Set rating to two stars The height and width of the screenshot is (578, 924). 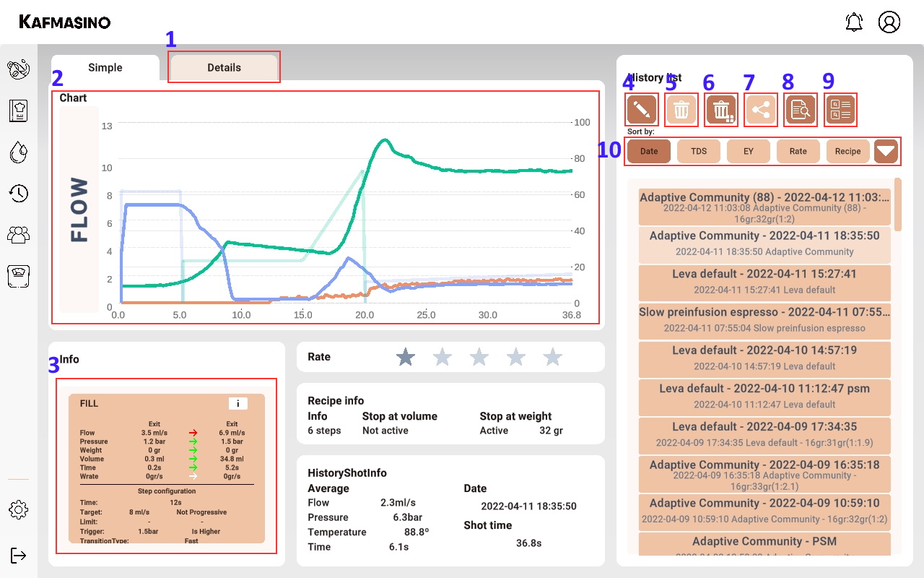coord(443,356)
